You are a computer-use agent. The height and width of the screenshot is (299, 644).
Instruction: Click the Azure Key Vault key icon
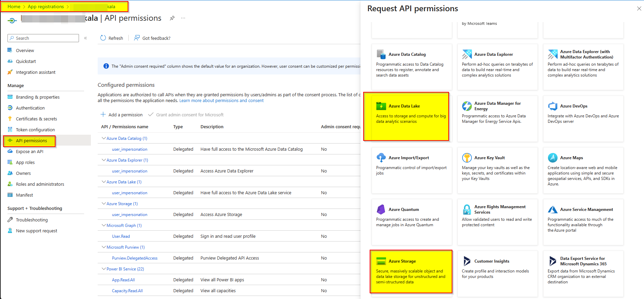pyautogui.click(x=467, y=157)
